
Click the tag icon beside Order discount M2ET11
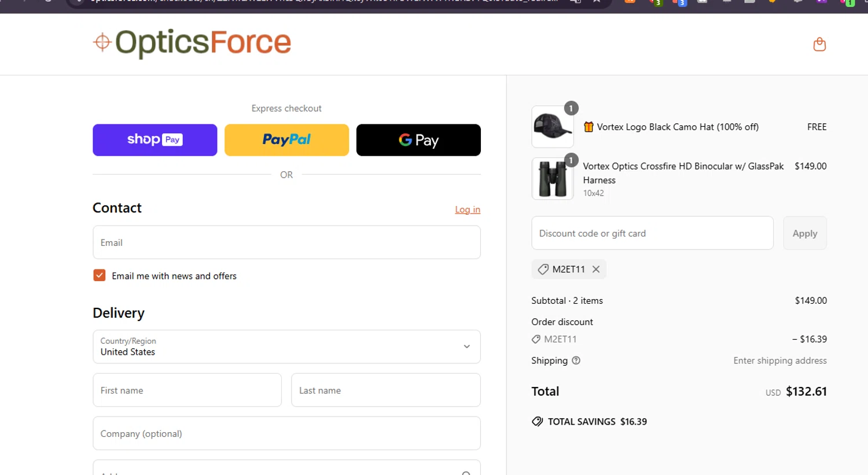(x=536, y=339)
